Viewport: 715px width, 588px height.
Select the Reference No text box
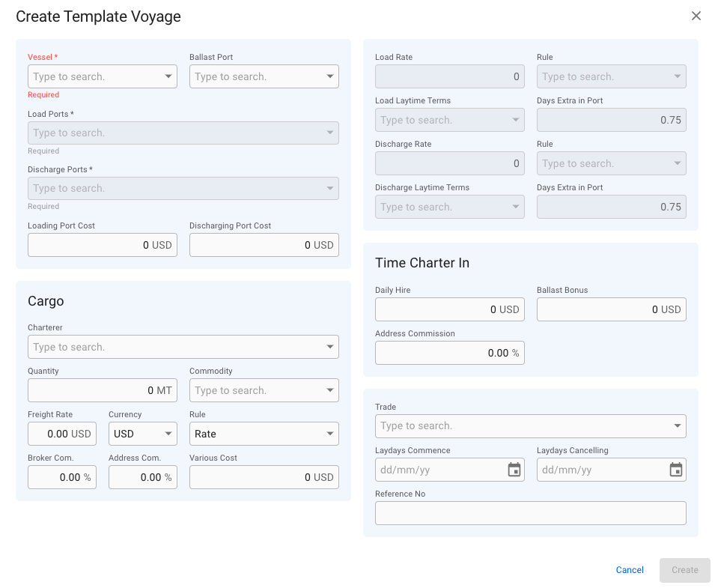click(x=530, y=513)
